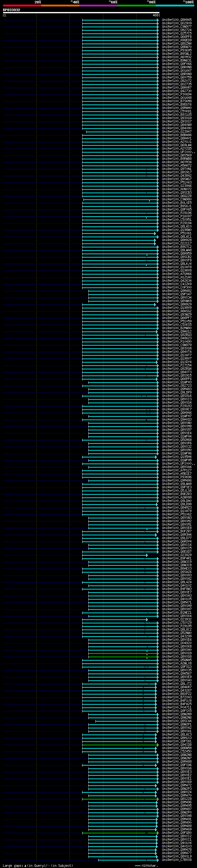Select hit UniRef100_Q8H945

click(x=177, y=20)
